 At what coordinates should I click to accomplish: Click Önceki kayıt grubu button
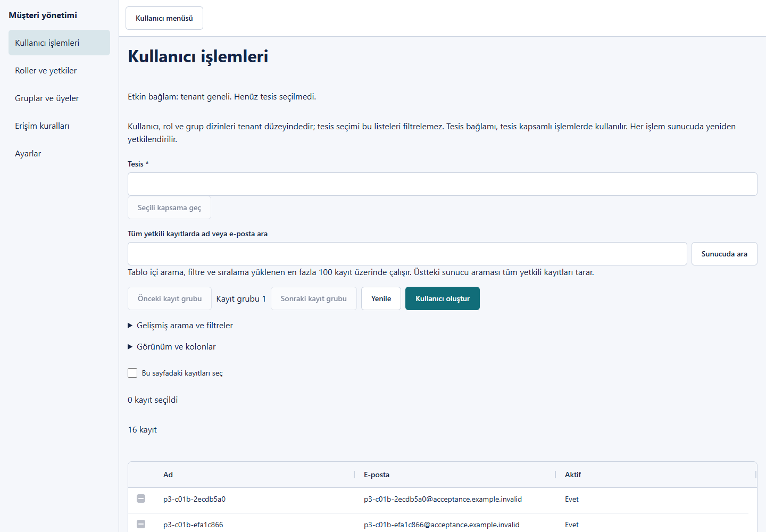[x=170, y=298]
